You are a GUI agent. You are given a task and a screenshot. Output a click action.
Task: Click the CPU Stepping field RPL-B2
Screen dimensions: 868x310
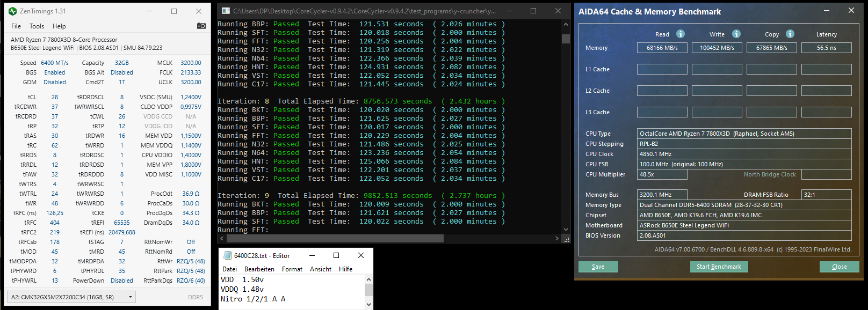click(x=744, y=144)
